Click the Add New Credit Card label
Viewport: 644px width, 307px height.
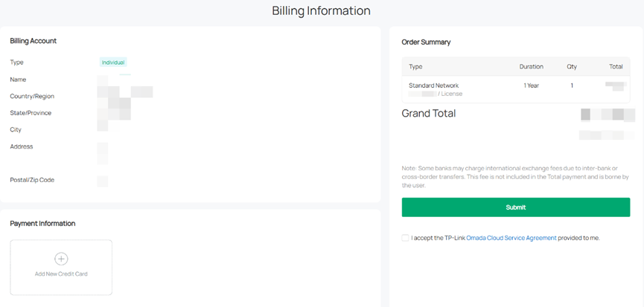coord(61,274)
